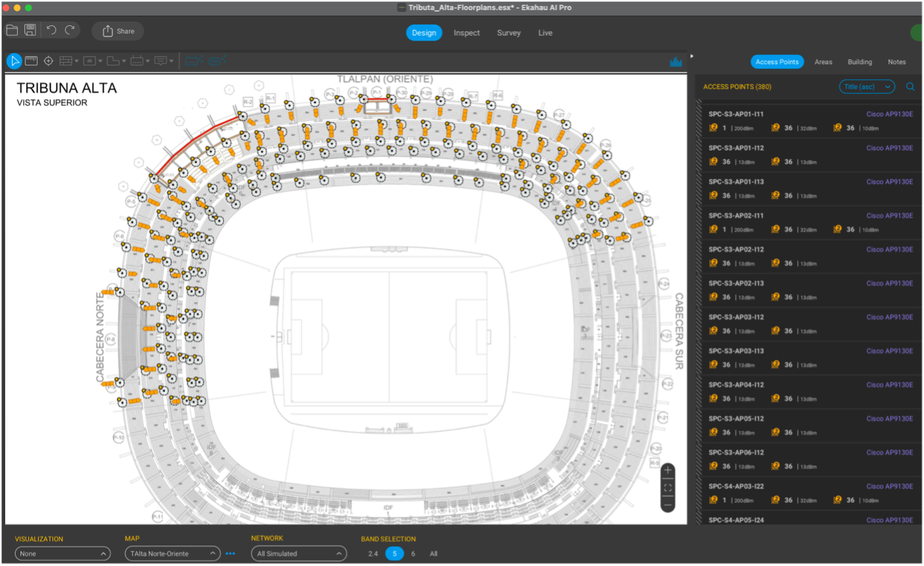Zoom in on map with plus button
This screenshot has height=566, width=924.
pos(668,470)
